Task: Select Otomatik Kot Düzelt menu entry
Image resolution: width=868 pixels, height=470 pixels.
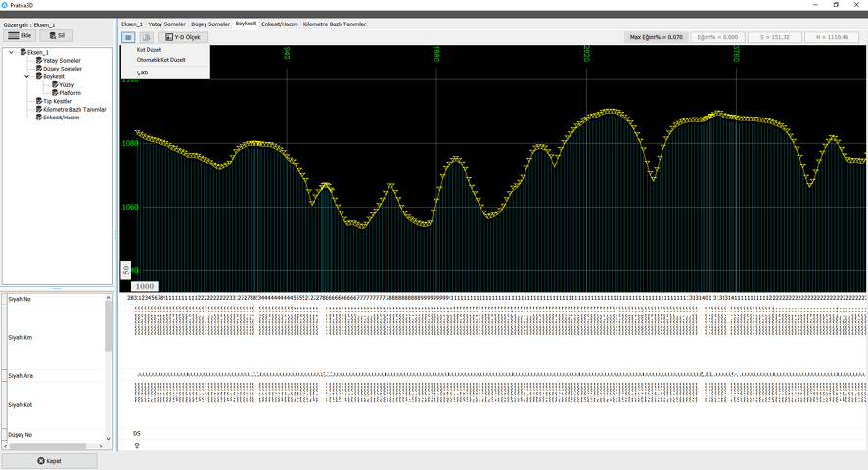Action: [160, 59]
